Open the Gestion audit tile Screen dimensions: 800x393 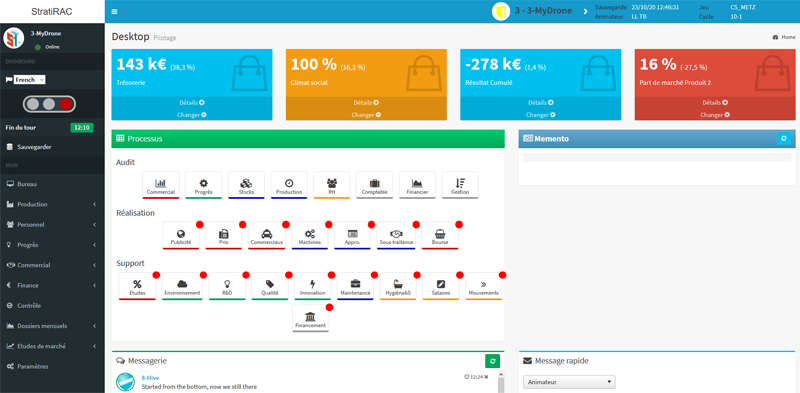coord(460,185)
